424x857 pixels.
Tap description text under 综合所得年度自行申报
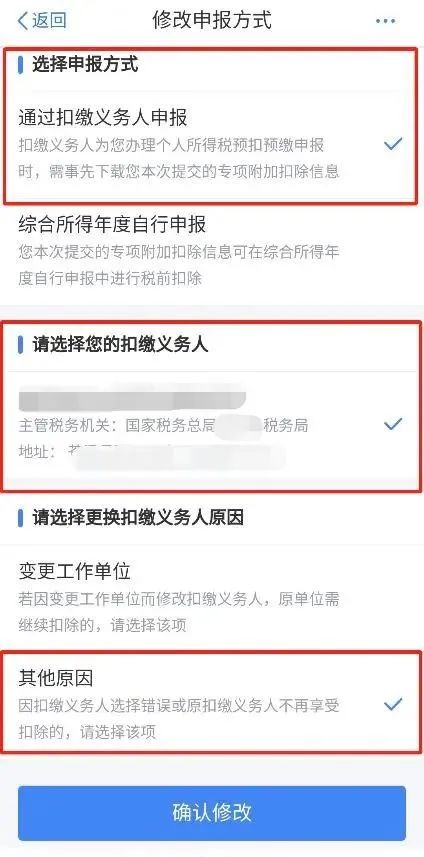[179, 265]
